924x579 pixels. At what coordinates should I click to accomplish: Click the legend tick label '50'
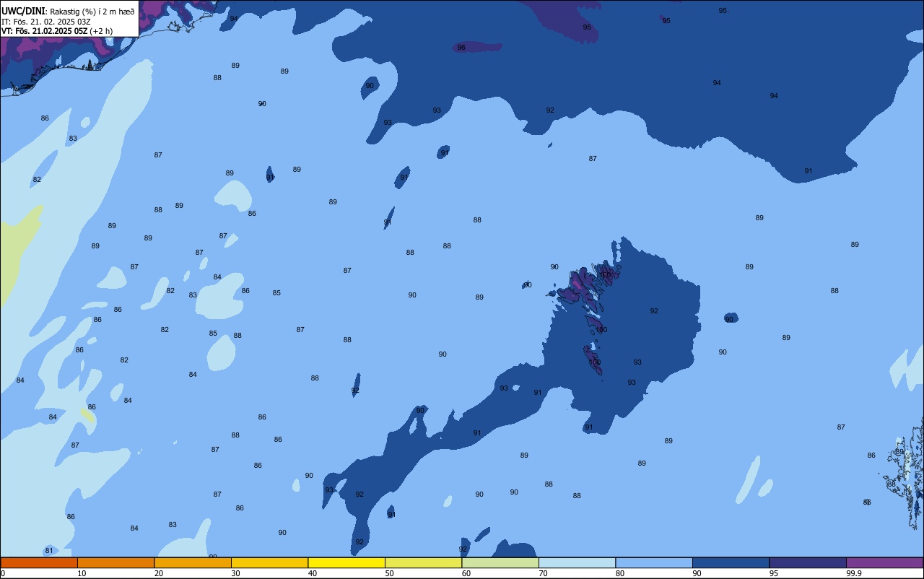click(x=389, y=573)
